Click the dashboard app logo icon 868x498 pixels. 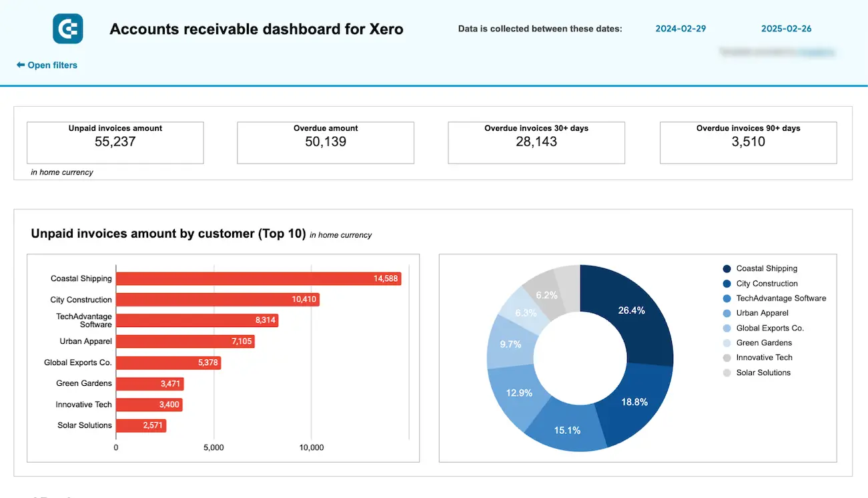pyautogui.click(x=67, y=29)
